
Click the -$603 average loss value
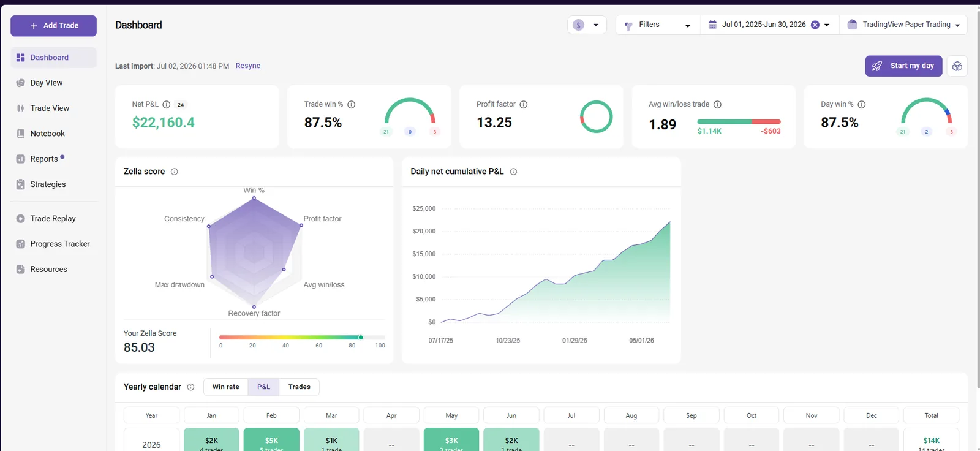tap(771, 131)
